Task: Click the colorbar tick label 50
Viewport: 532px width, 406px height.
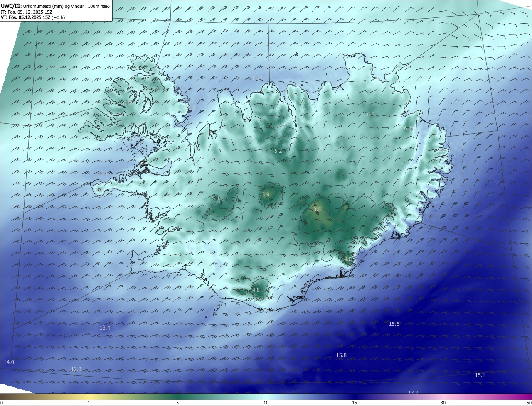Action: click(x=529, y=403)
